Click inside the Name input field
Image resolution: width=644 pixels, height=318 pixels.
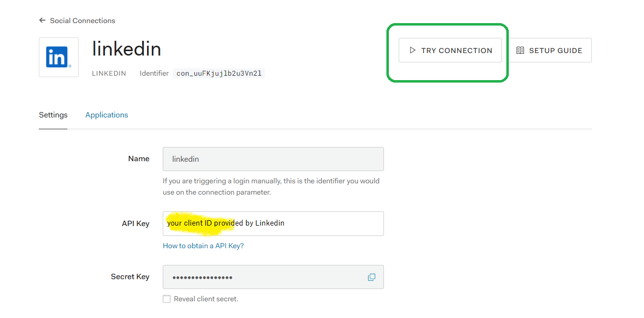point(273,159)
